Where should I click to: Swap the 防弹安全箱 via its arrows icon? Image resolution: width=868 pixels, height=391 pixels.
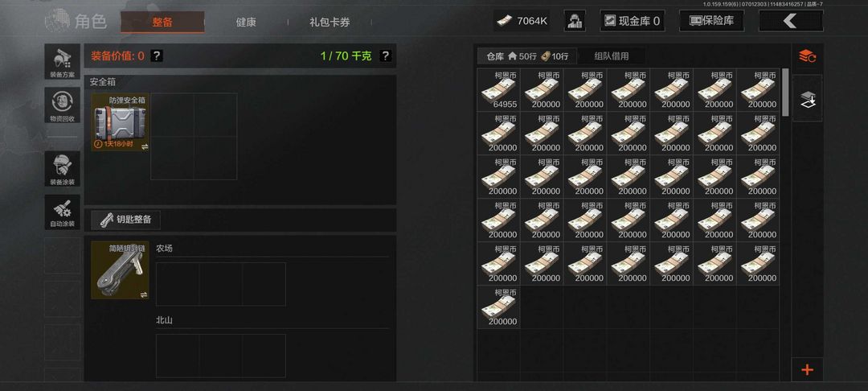(x=145, y=146)
